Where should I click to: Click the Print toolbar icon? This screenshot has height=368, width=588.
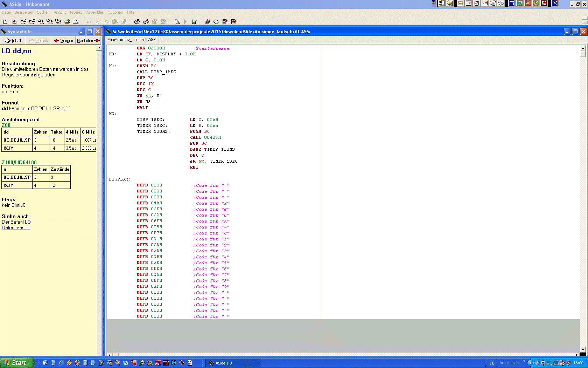(76, 22)
